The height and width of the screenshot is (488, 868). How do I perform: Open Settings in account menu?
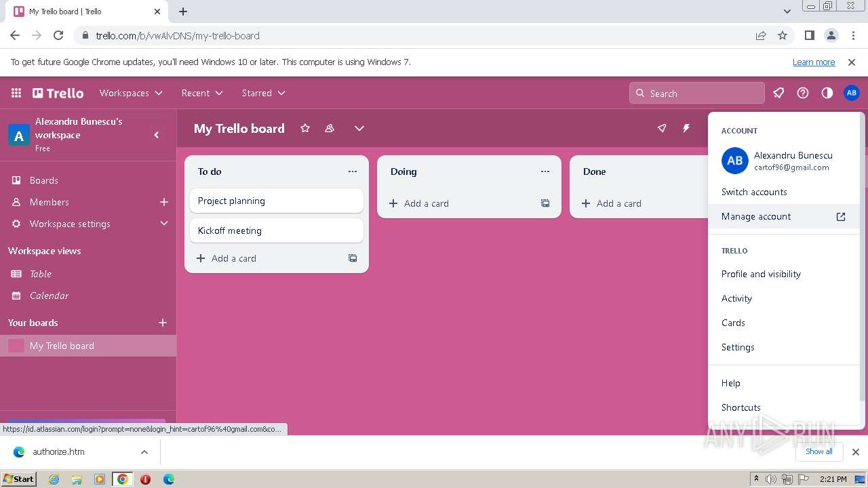coord(784,347)
